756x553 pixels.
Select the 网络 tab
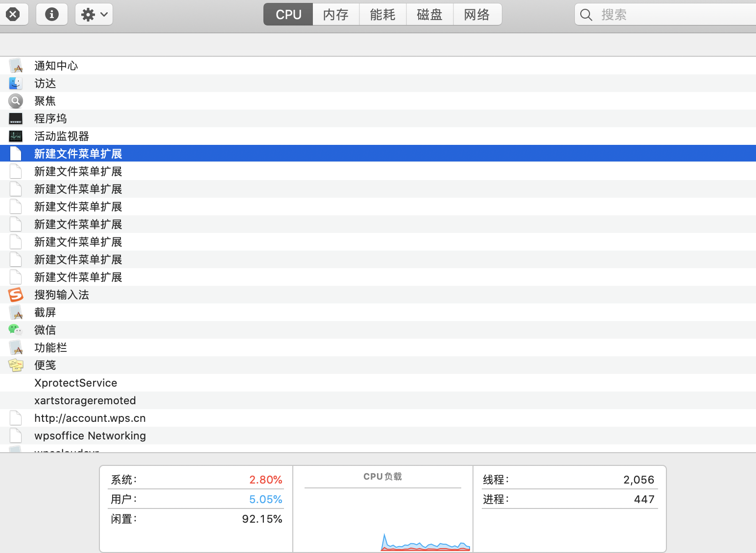pyautogui.click(x=476, y=15)
